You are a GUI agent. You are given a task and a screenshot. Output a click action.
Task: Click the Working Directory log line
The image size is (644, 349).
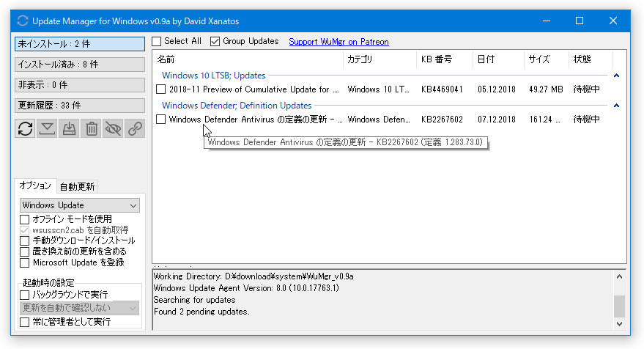coord(253,276)
